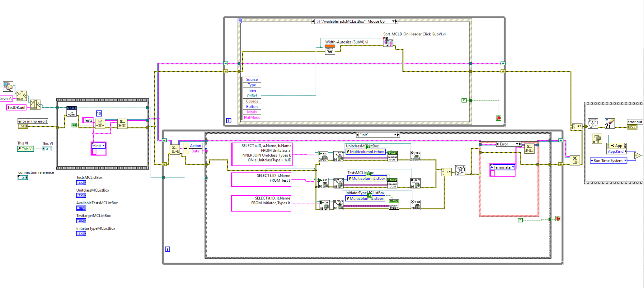This screenshot has height=288, width=644.
Task: Click the iteration terminal in the lower while loop
Action: [x=167, y=249]
